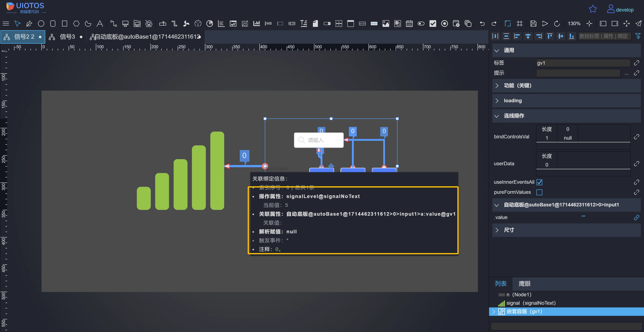This screenshot has height=332, width=644.
Task: Click the 请输入 input field on canvas
Action: pos(319,140)
